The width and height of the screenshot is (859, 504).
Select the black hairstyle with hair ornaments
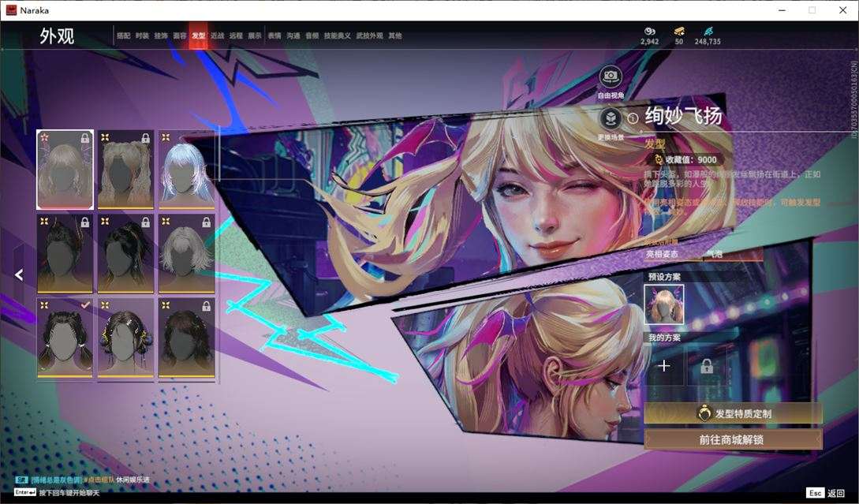pyautogui.click(x=125, y=338)
